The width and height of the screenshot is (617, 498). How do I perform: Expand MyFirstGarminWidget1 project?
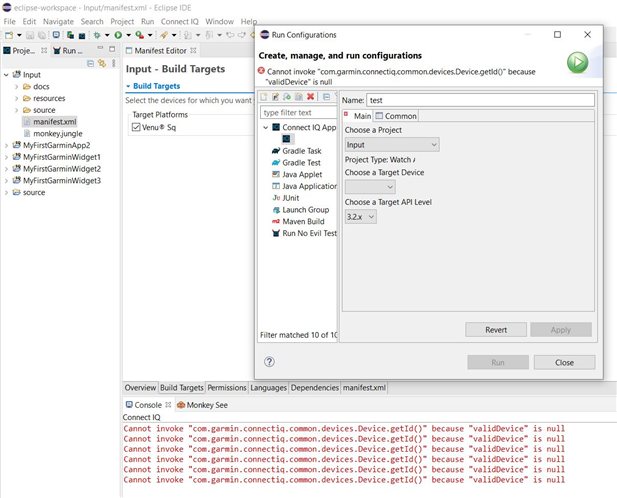coord(6,157)
